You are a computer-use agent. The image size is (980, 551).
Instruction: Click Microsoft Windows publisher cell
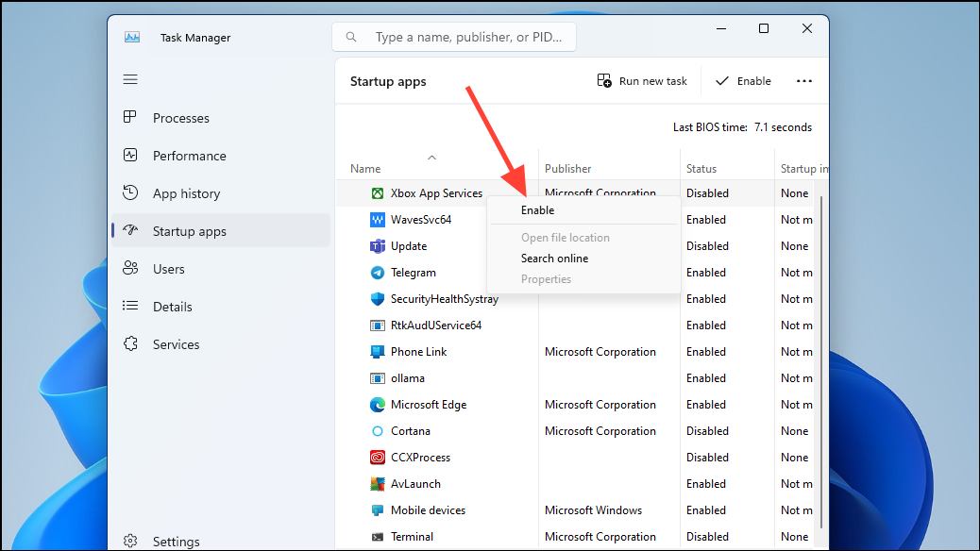point(593,510)
